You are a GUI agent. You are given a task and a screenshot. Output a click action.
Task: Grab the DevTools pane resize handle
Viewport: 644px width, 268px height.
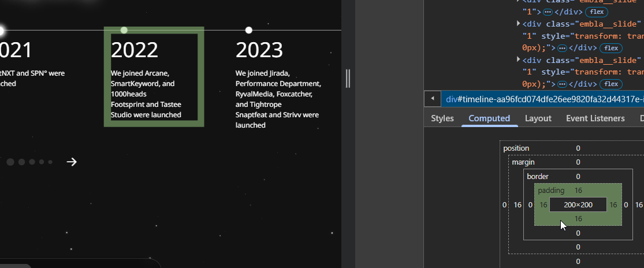point(348,79)
